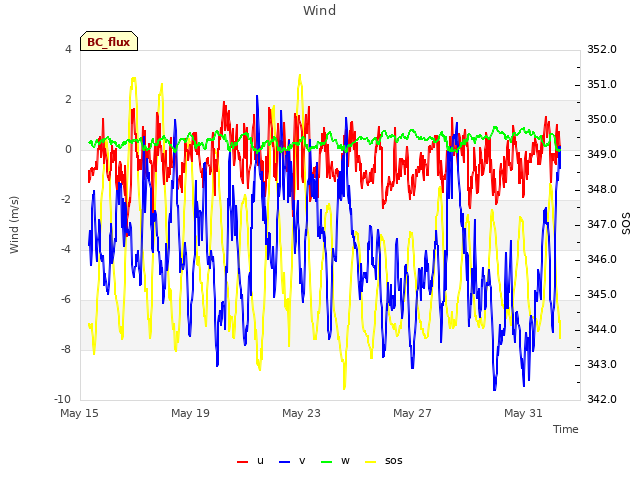The width and height of the screenshot is (640, 480).
Task: Click the 'v' legend label
Action: click(x=302, y=461)
